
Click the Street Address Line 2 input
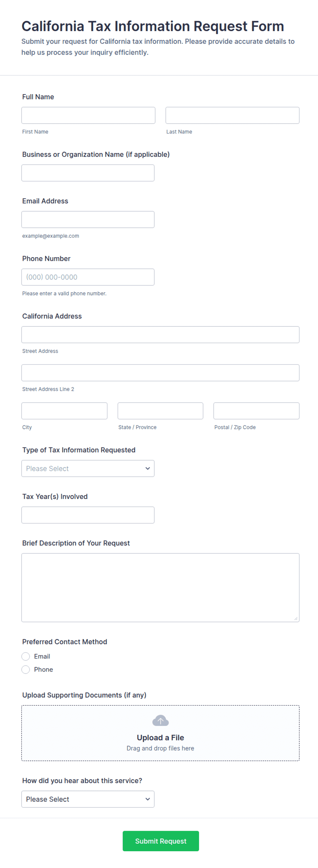point(160,373)
